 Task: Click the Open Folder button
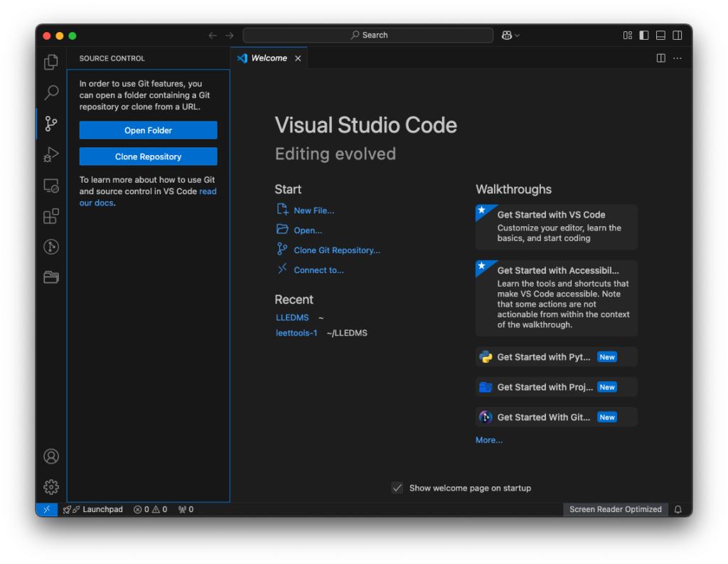pyautogui.click(x=148, y=130)
